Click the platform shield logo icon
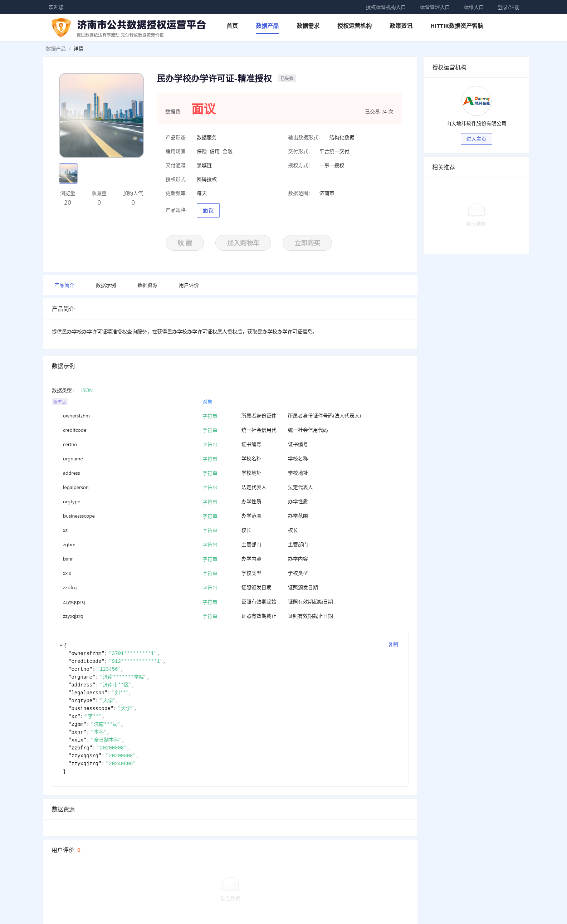 (61, 28)
